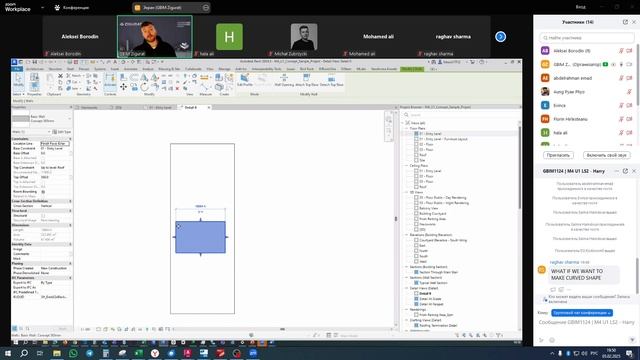The width and height of the screenshot is (640, 360).
Task: Click the drawing view horizontal scrollbar
Action: pos(282,329)
